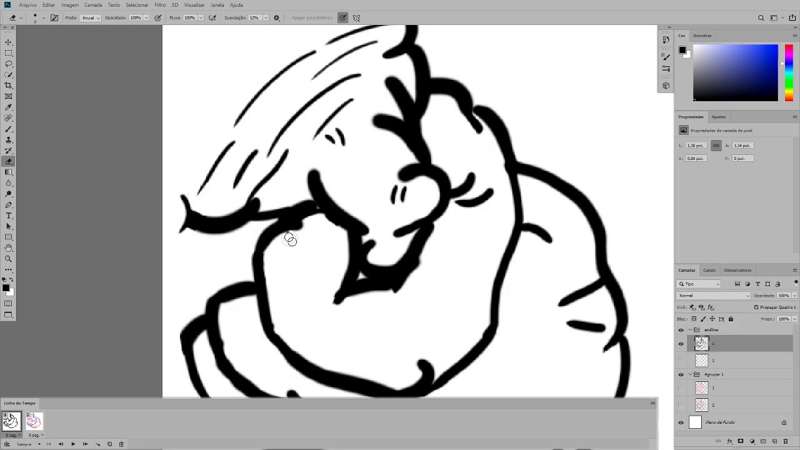Duplicate selected frame in timeline
800x450 pixels.
point(110,444)
